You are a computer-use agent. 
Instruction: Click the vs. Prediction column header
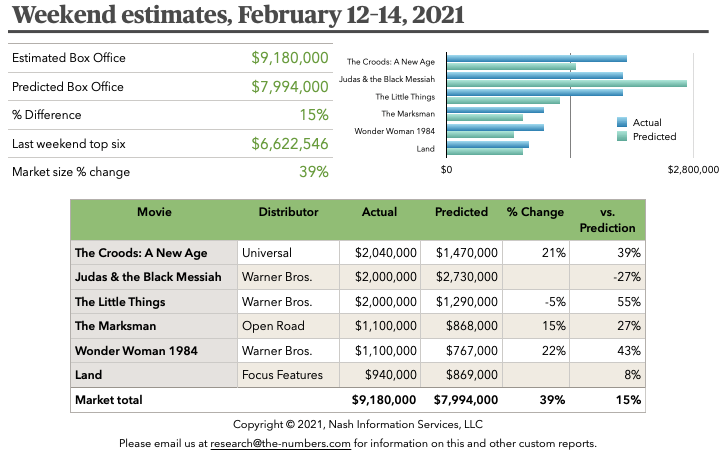pyautogui.click(x=607, y=220)
